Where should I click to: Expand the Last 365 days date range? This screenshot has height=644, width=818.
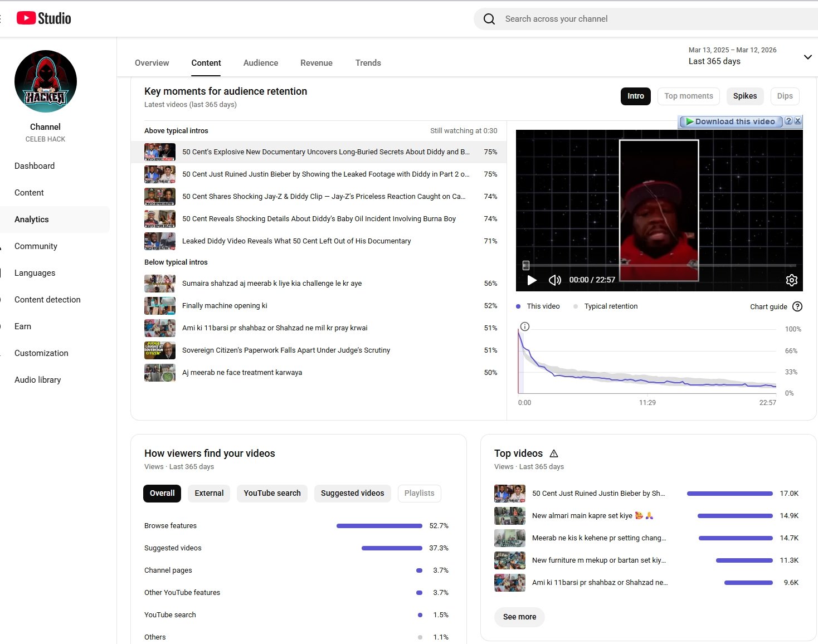tap(807, 57)
